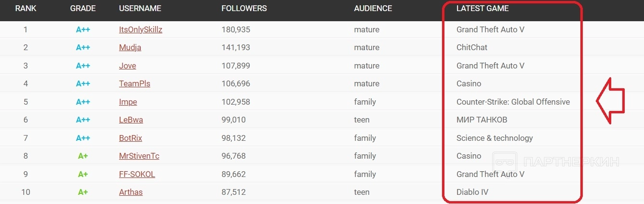Click the AUDIENCE column header
The height and width of the screenshot is (204, 644).
point(373,8)
